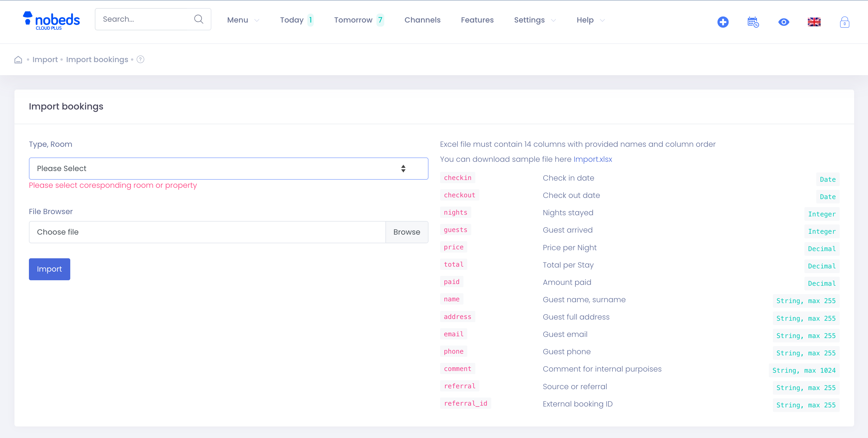
Task: Click the UK flag language icon
Action: pyautogui.click(x=814, y=22)
